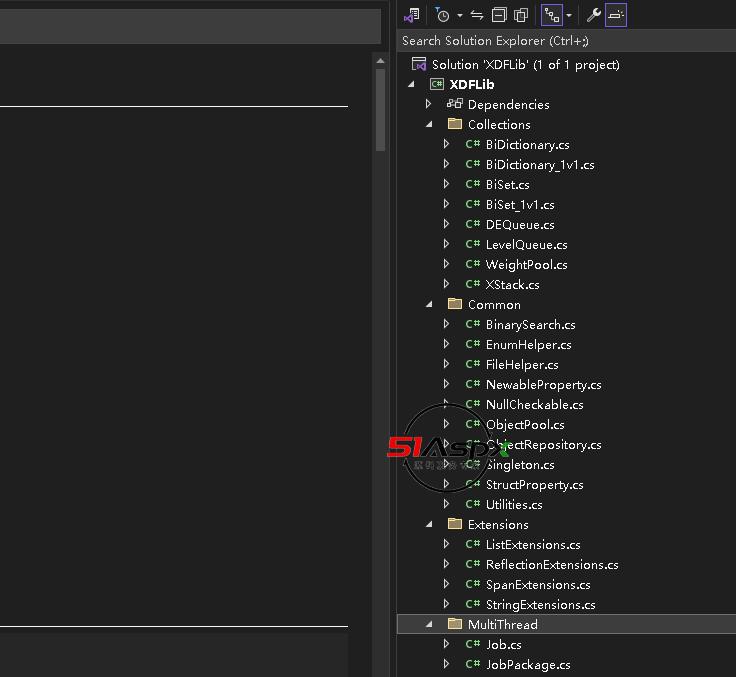Toggle the Show All Files icon

coord(521,15)
